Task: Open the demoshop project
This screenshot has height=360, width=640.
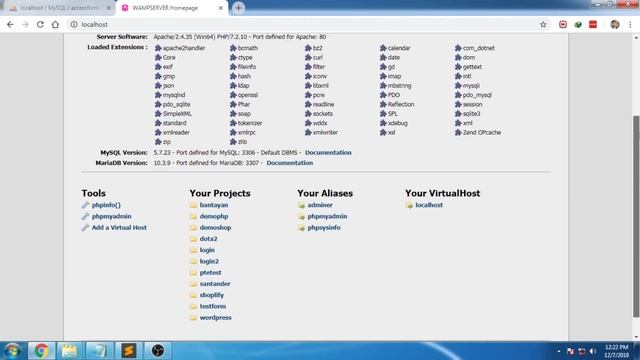Action: [216, 227]
